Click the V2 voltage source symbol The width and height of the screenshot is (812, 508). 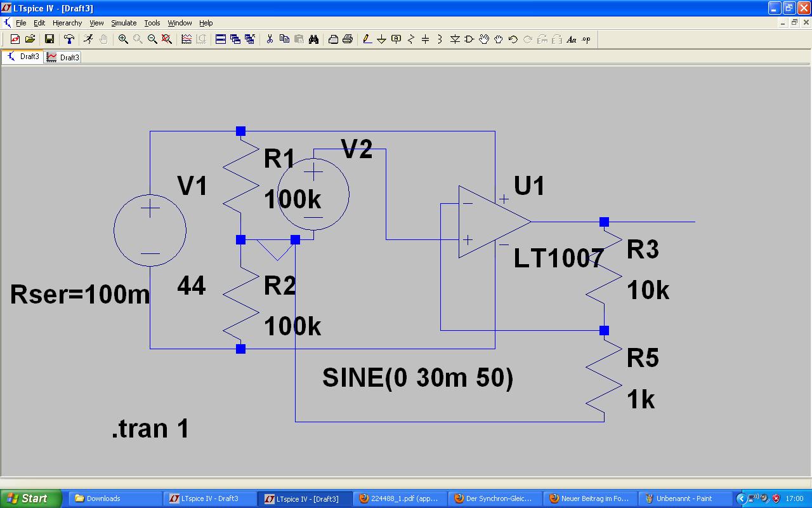click(313, 194)
